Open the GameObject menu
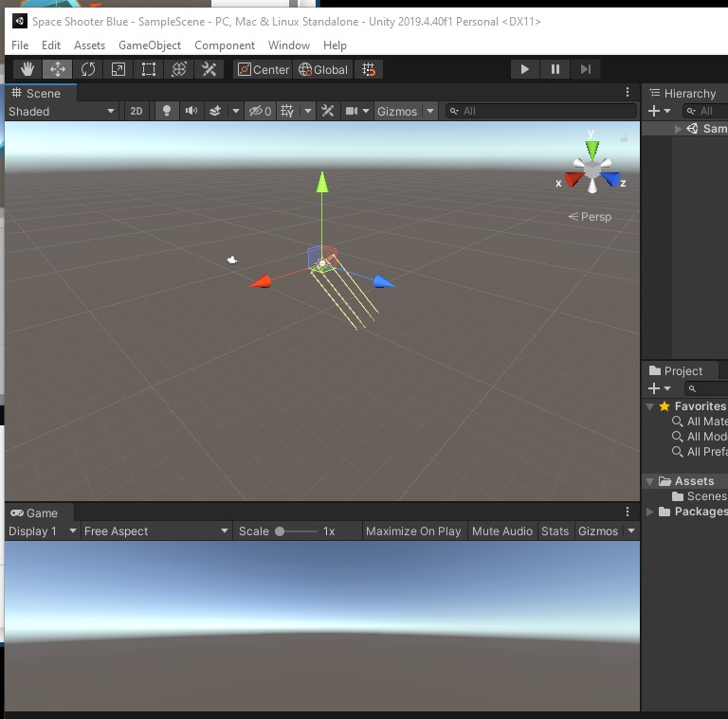728x719 pixels. (x=150, y=45)
